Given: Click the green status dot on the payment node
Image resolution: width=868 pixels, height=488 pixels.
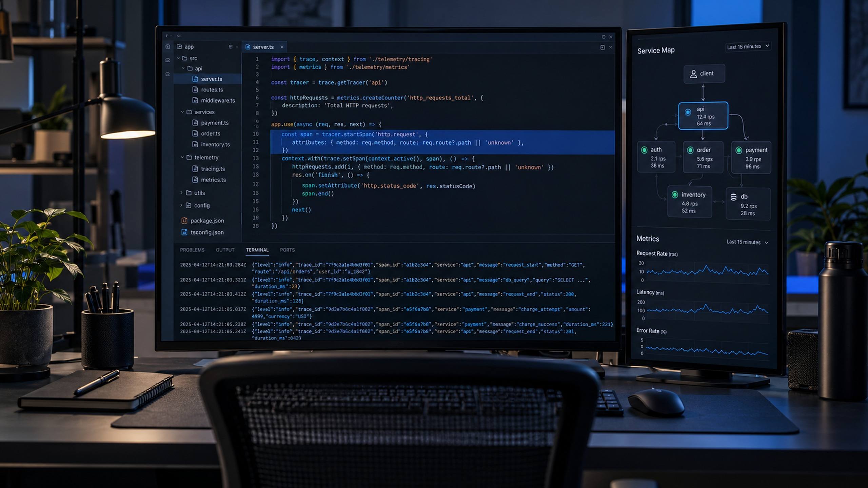Looking at the screenshot, I should pyautogui.click(x=739, y=150).
